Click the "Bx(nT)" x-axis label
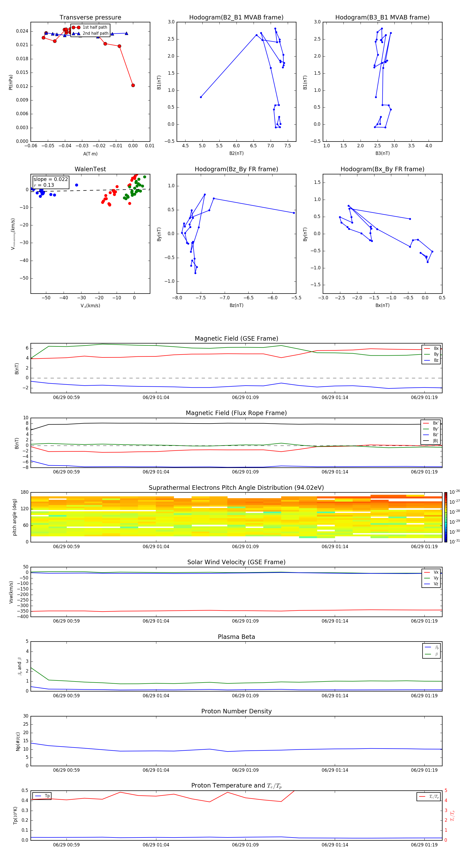Viewport: 473px width, 868px height. coord(382,305)
